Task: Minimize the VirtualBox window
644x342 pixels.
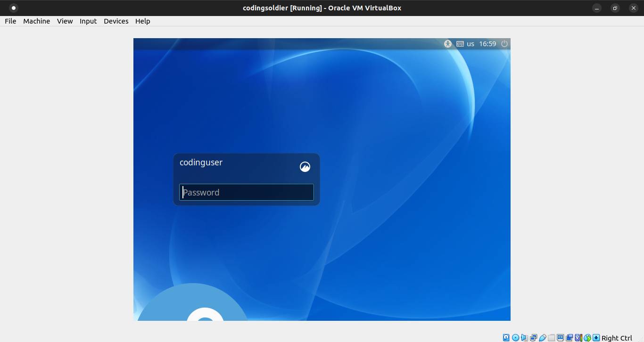Action: coord(597,8)
